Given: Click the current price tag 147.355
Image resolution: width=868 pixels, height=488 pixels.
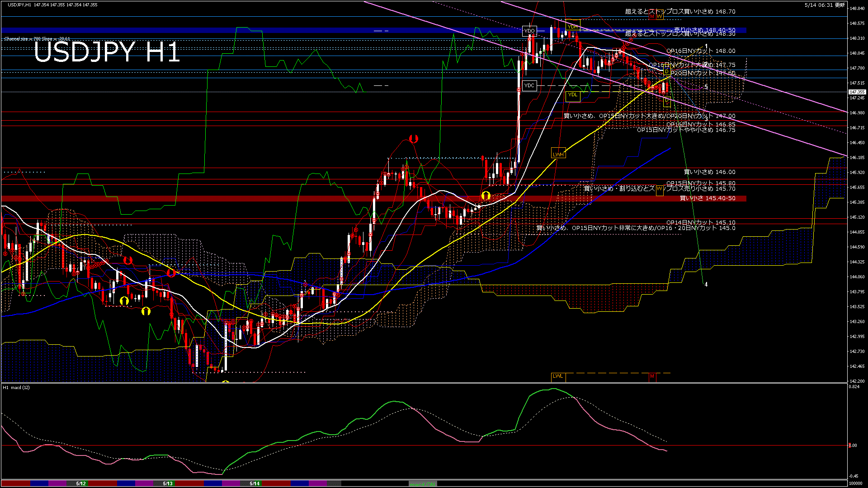Looking at the screenshot, I should (x=857, y=92).
